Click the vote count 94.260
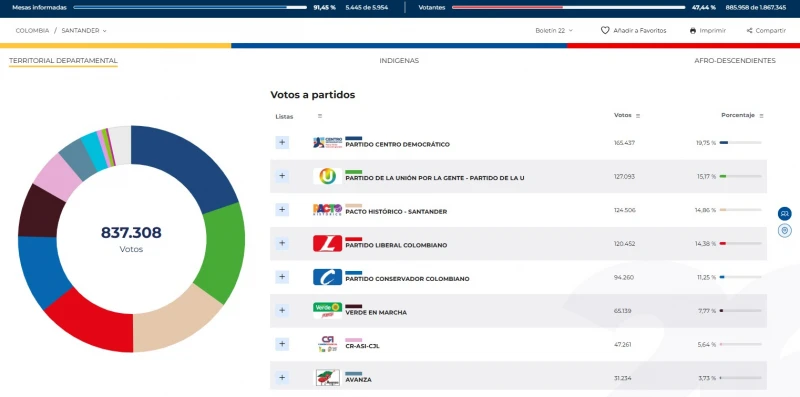This screenshot has height=397, width=800. (x=623, y=278)
